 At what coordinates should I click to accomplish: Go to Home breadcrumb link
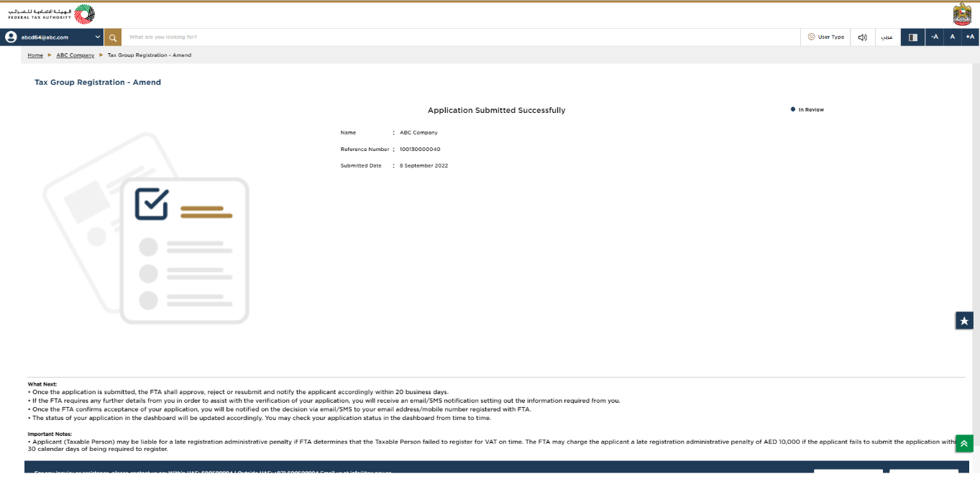(x=35, y=55)
